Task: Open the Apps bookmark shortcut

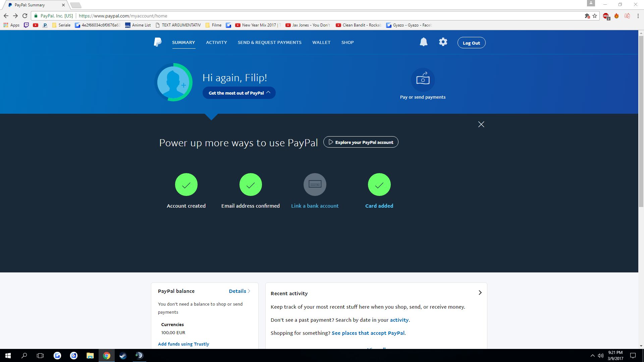Action: (x=11, y=25)
